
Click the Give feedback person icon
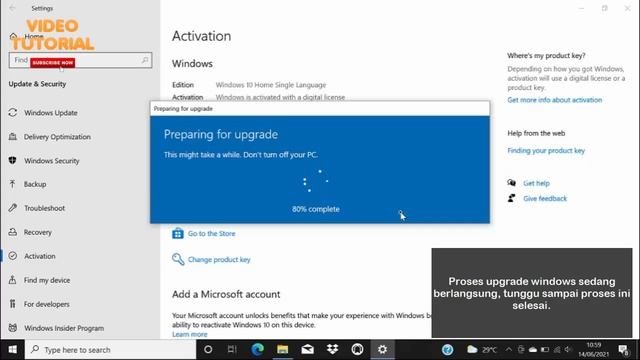(511, 198)
